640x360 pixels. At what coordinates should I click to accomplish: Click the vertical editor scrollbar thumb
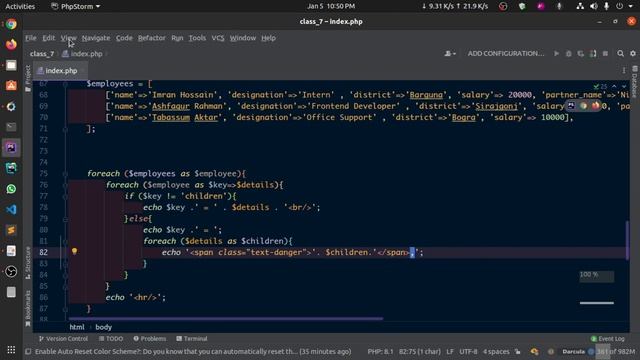pos(627,240)
